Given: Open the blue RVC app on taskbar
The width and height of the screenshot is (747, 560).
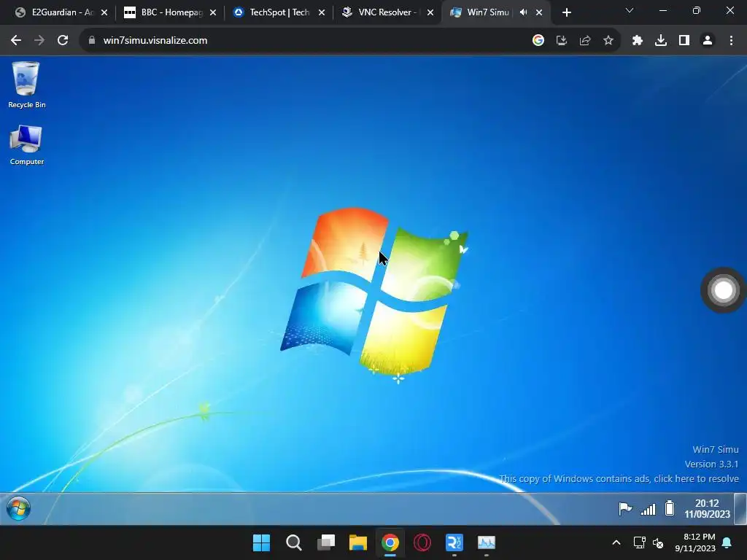Looking at the screenshot, I should (x=454, y=542).
